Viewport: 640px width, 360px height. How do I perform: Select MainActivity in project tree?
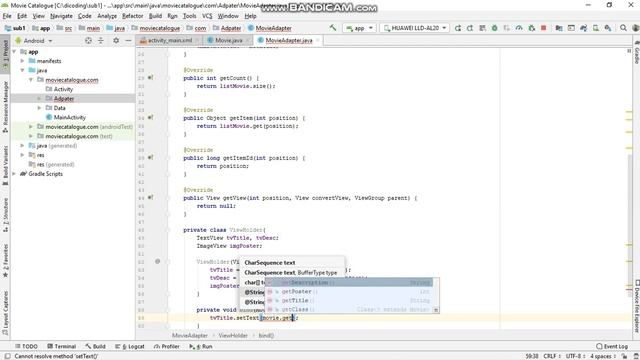tap(70, 117)
